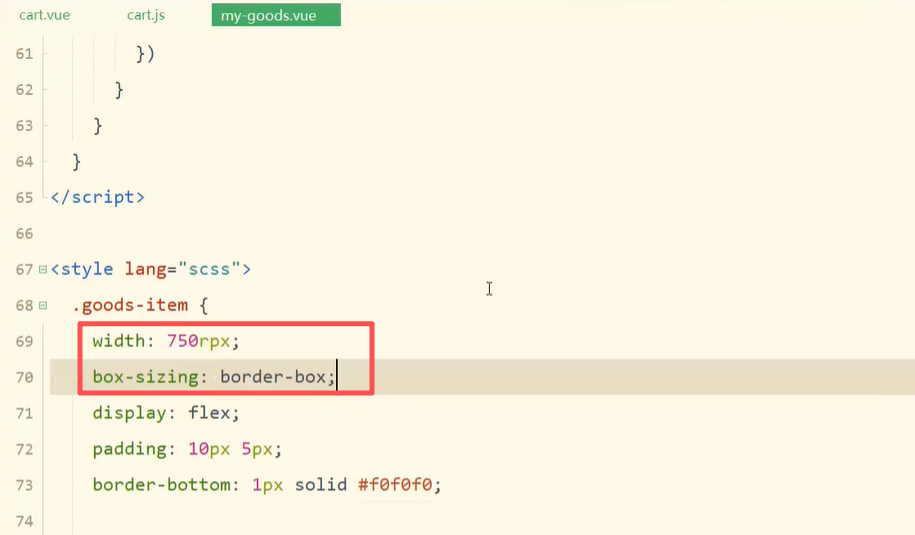This screenshot has height=535, width=915.
Task: Click the border-box value
Action: (x=273, y=377)
